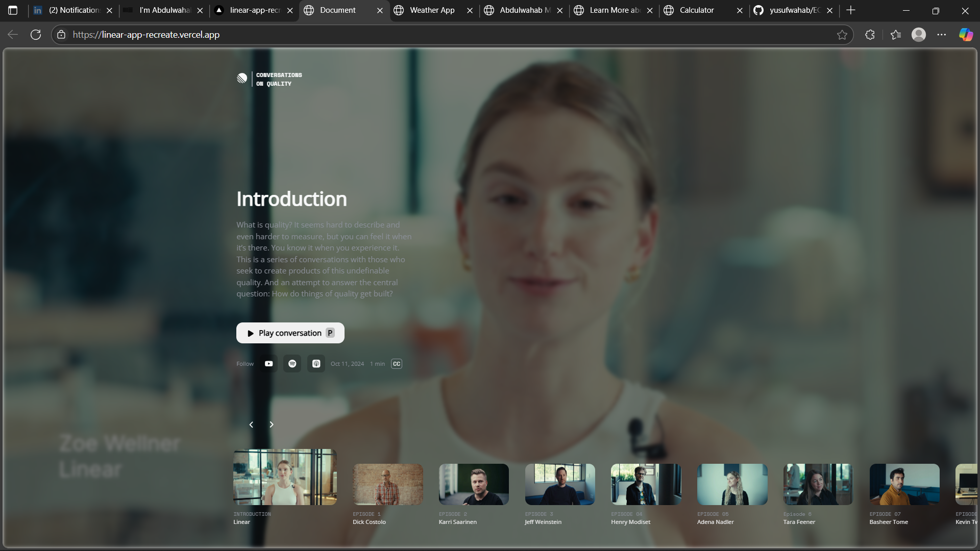Viewport: 980px width, 551px height.
Task: Open a new tab with plus
Action: click(x=851, y=10)
